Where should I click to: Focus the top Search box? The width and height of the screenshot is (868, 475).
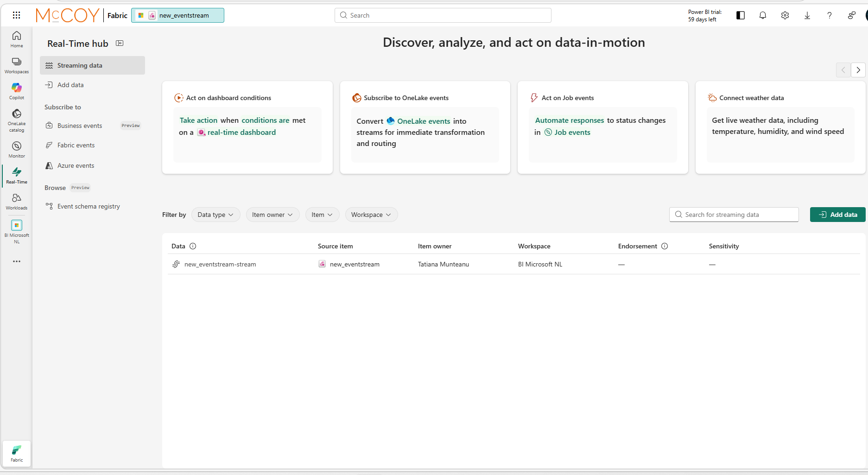pos(443,15)
